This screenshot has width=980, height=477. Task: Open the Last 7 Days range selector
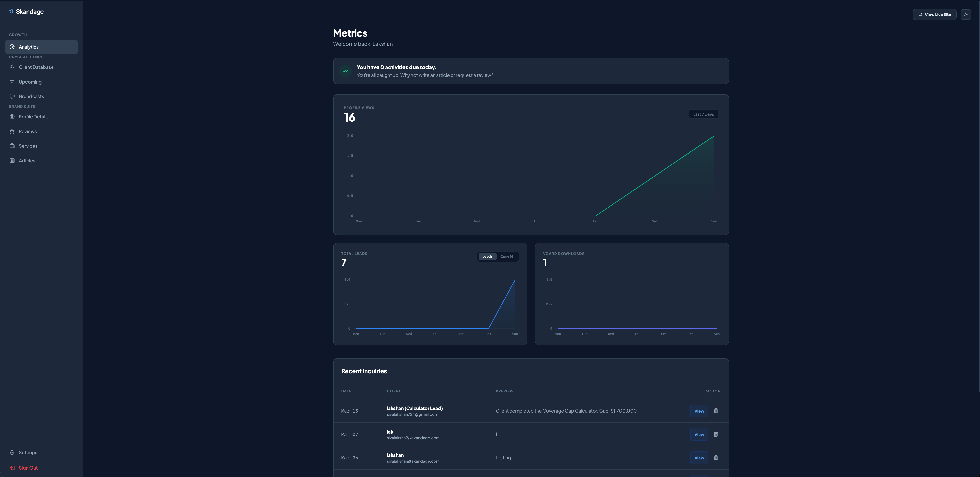(703, 114)
